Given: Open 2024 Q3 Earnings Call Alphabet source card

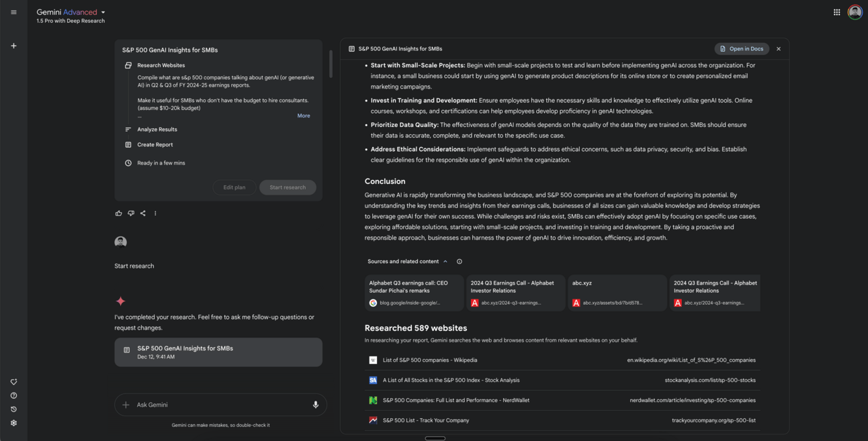Looking at the screenshot, I should coord(515,293).
